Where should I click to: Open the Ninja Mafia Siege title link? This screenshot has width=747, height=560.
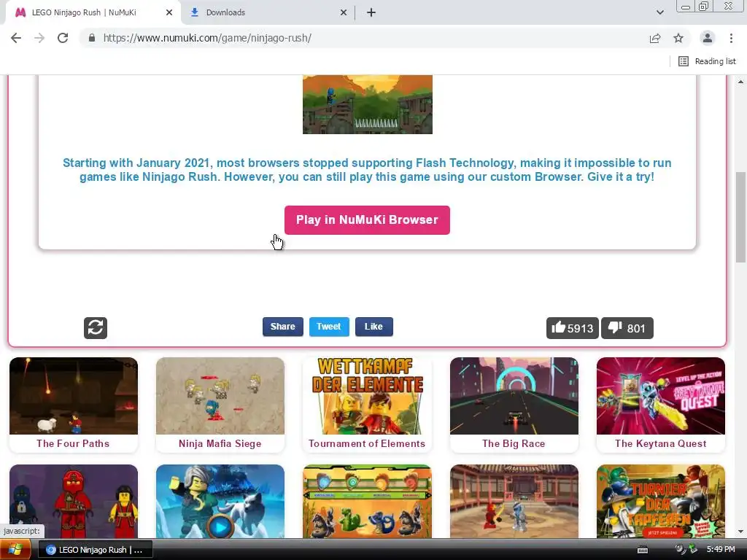220,444
